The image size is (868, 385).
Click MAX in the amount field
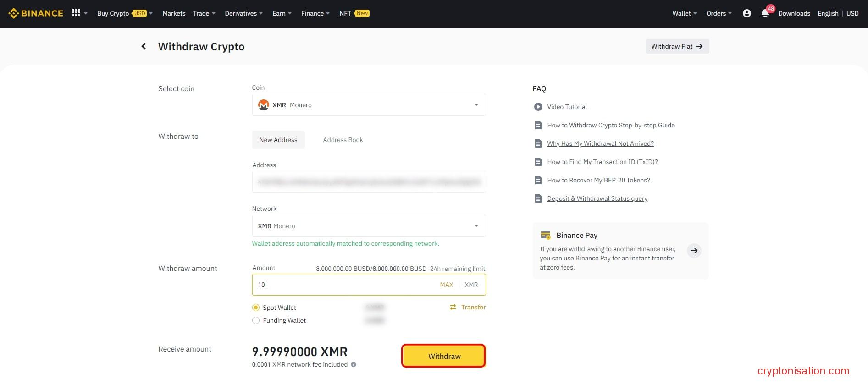click(x=446, y=285)
